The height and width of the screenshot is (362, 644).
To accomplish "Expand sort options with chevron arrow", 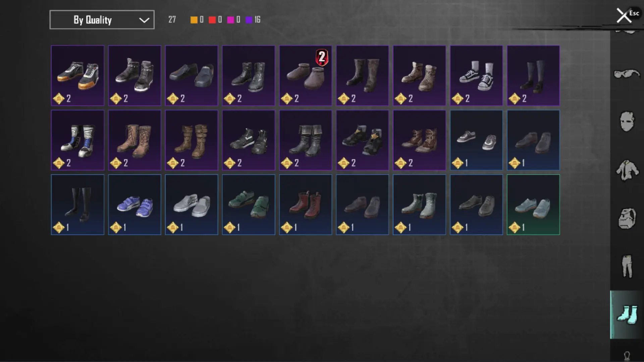I will (x=144, y=20).
